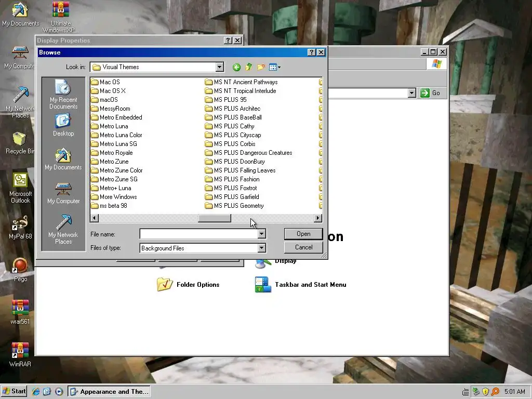The image size is (532, 399).
Task: Click the Start button
Action: pos(14,391)
